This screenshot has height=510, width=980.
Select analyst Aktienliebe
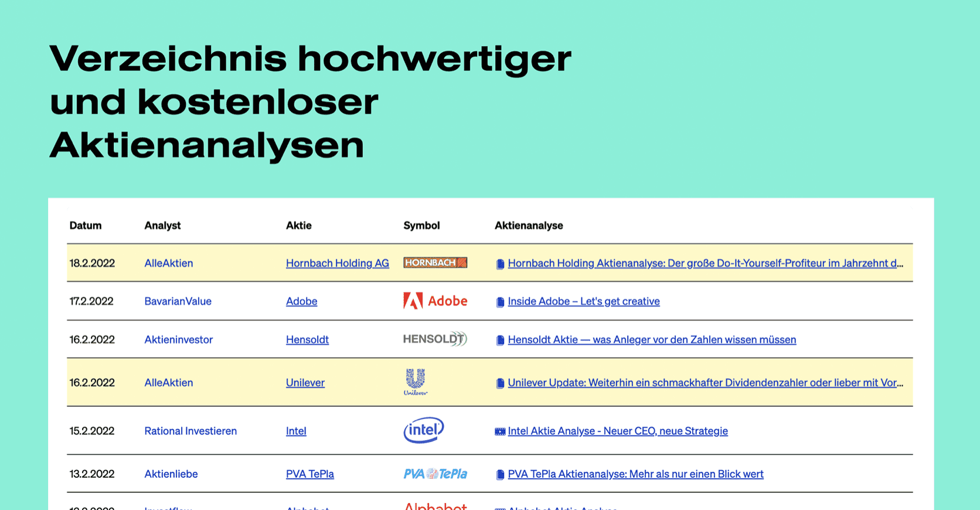[171, 474]
